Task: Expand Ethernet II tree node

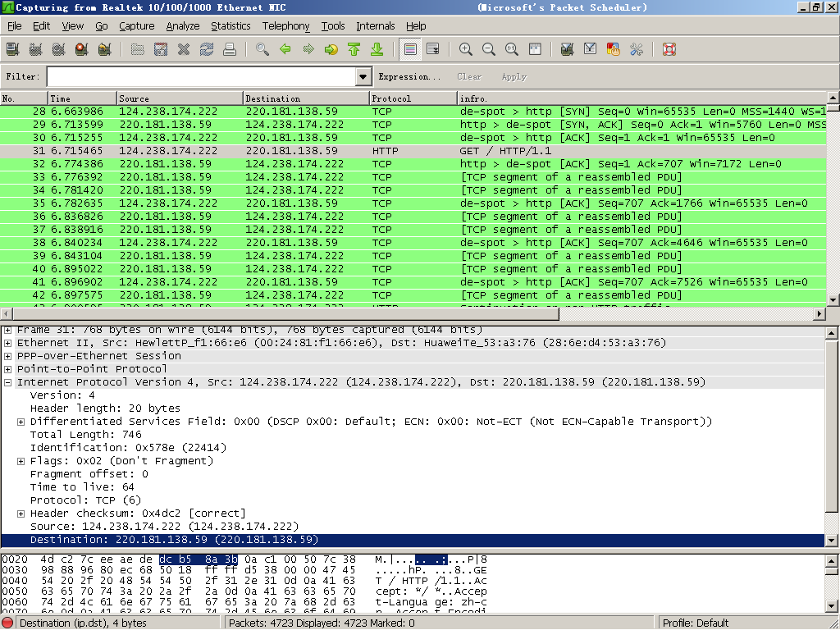Action: [7, 343]
